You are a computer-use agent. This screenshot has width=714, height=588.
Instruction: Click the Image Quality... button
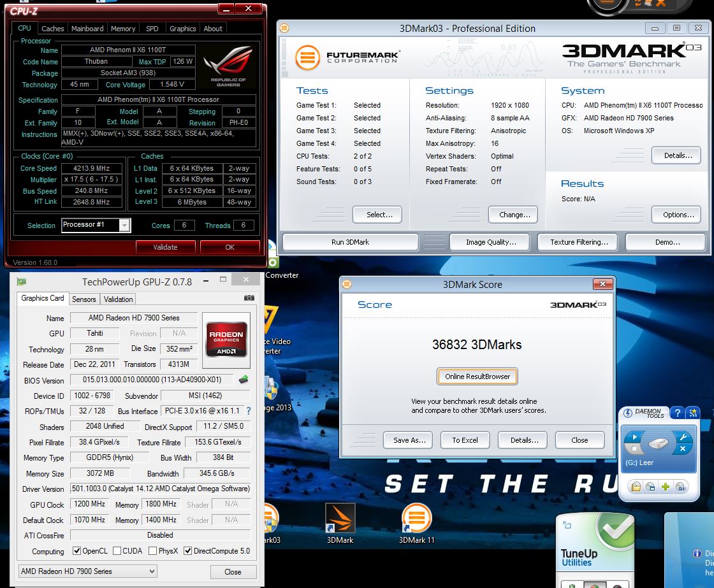point(490,242)
